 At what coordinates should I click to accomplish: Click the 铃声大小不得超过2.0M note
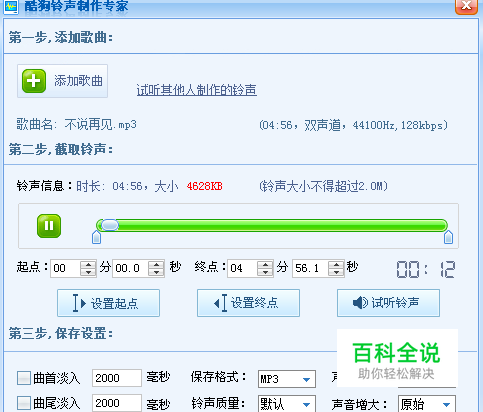(323, 186)
